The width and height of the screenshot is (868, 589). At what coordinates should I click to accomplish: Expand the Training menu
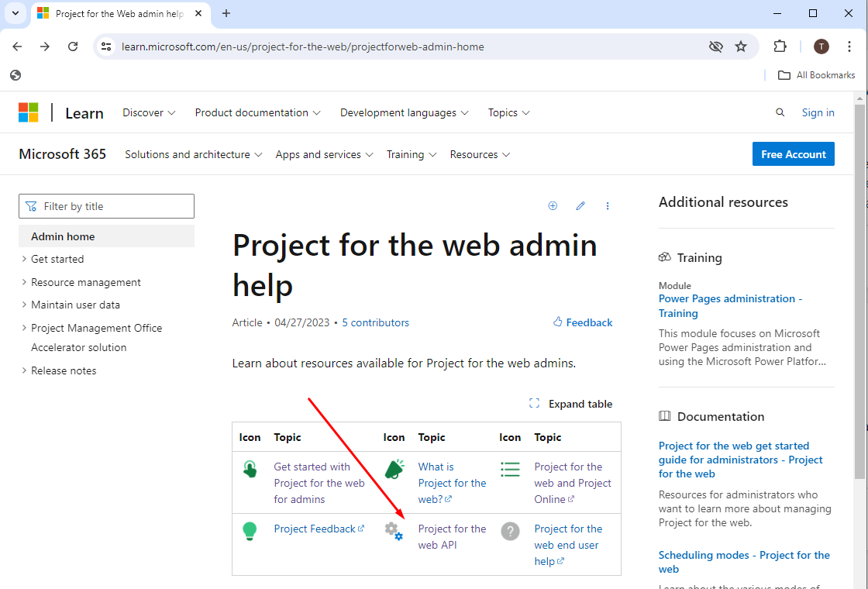tap(412, 154)
